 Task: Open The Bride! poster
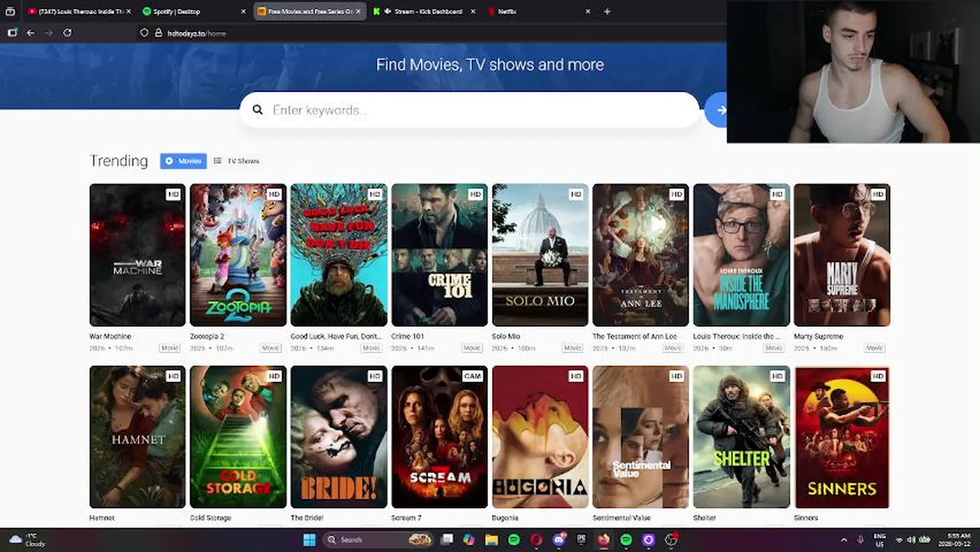click(x=339, y=437)
